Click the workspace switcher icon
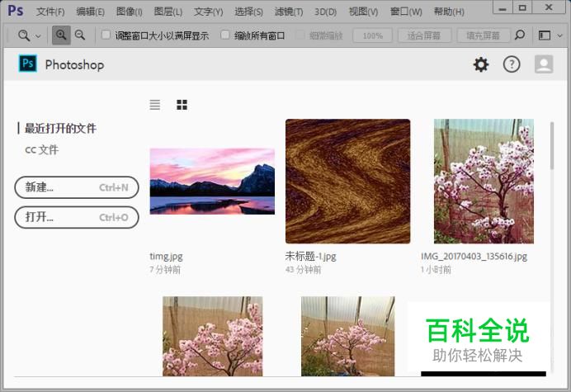The width and height of the screenshot is (571, 392). tap(545, 35)
